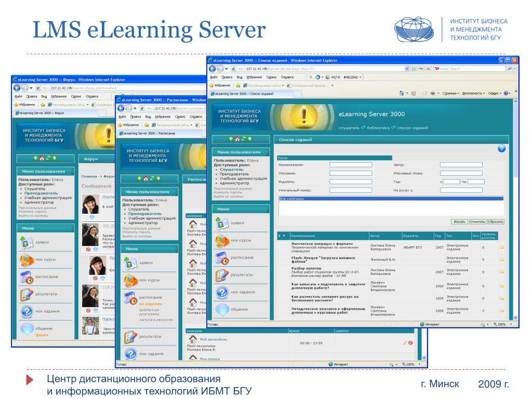This screenshot has height=399, width=532.
Task: Click the Ключевые слова input field
Action: pos(461,174)
